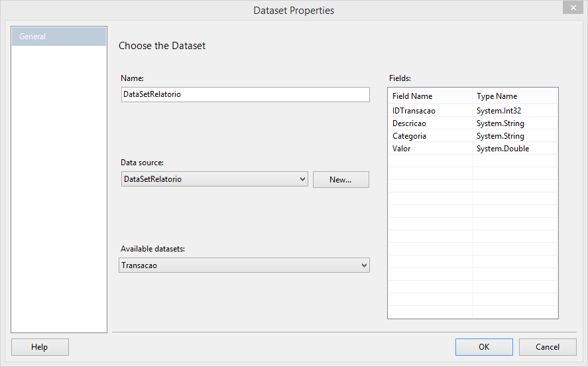Image resolution: width=588 pixels, height=367 pixels.
Task: Expand the Available datasets dropdown arrow
Action: pos(364,265)
